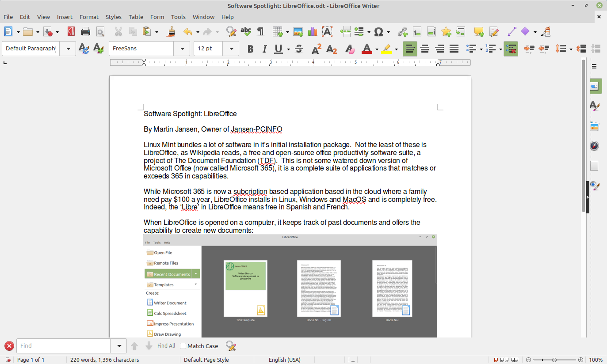Click the Insert Comment icon
The width and height of the screenshot is (607, 364).
(479, 31)
